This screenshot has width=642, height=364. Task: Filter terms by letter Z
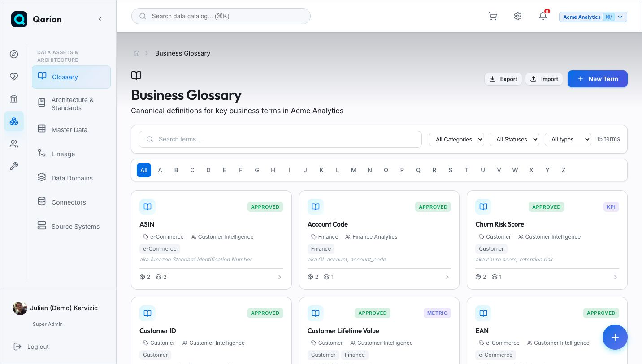coord(564,170)
